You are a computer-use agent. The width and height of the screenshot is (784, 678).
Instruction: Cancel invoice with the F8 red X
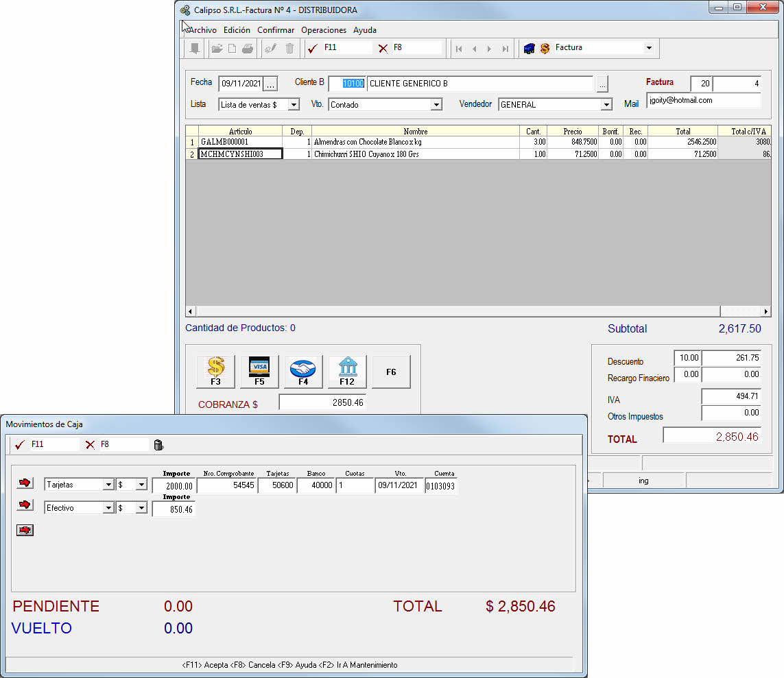[383, 49]
